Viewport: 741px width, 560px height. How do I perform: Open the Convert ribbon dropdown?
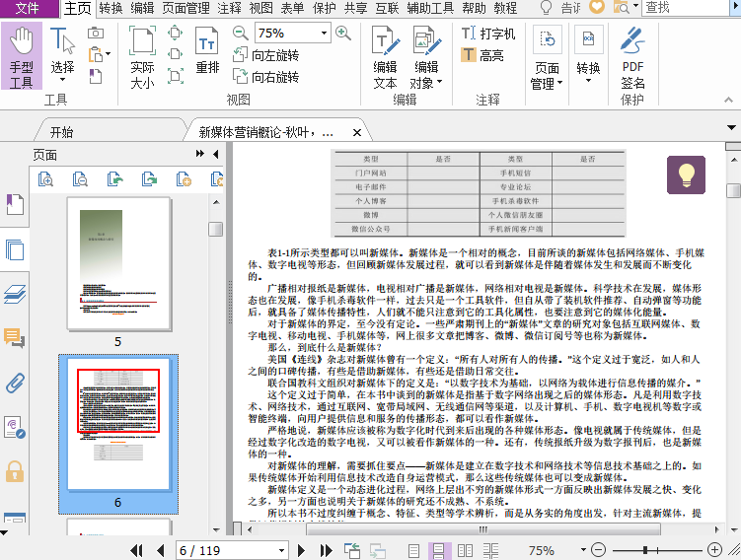(588, 55)
